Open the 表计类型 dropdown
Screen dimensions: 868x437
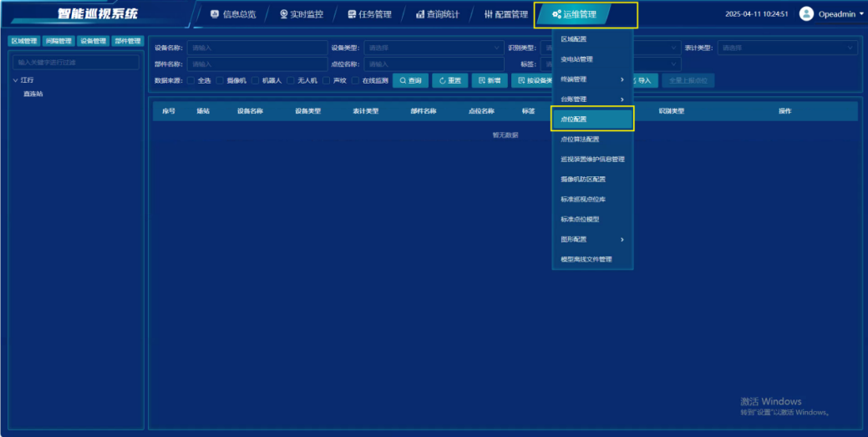pos(787,48)
